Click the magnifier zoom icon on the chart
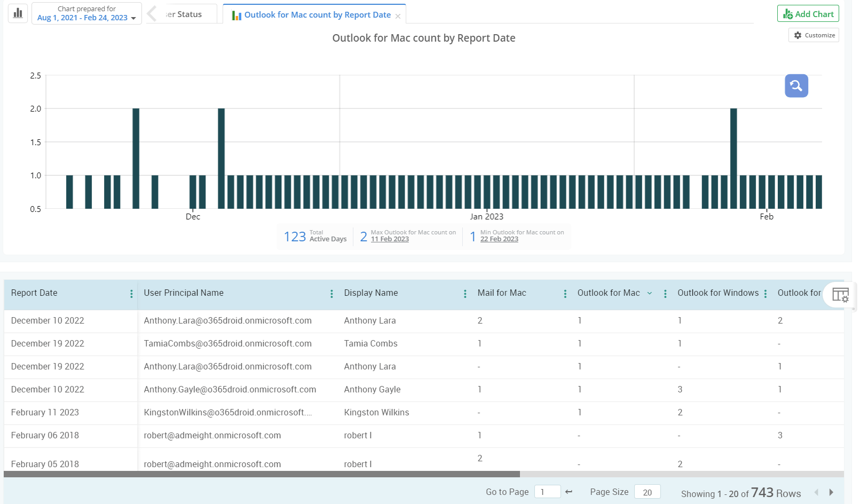The image size is (860, 504). tap(795, 85)
